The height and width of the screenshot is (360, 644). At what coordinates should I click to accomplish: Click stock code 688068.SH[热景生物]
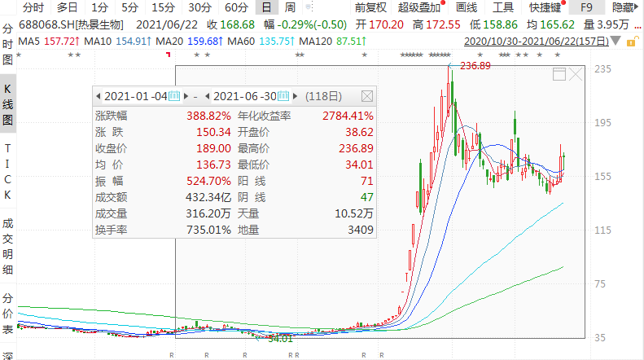pos(71,24)
